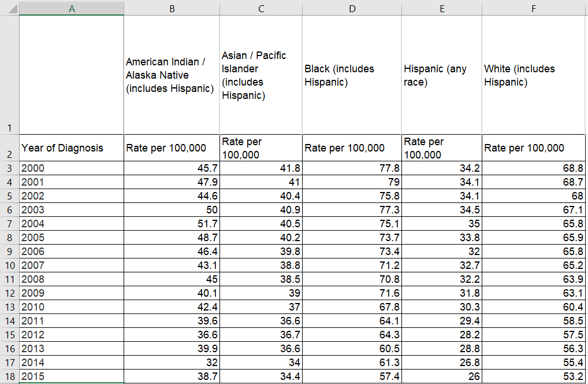Select column A by clicking its header
This screenshot has width=588, height=384.
tap(72, 8)
